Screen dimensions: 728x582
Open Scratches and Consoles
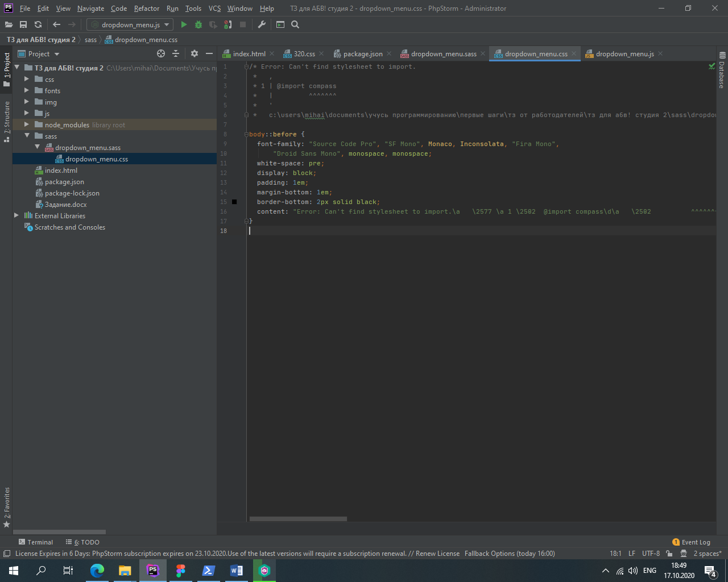tap(69, 227)
